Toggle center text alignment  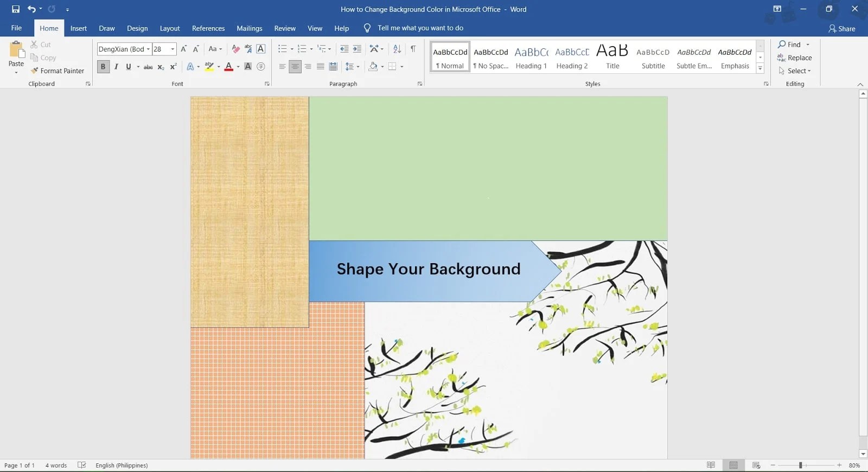click(295, 67)
